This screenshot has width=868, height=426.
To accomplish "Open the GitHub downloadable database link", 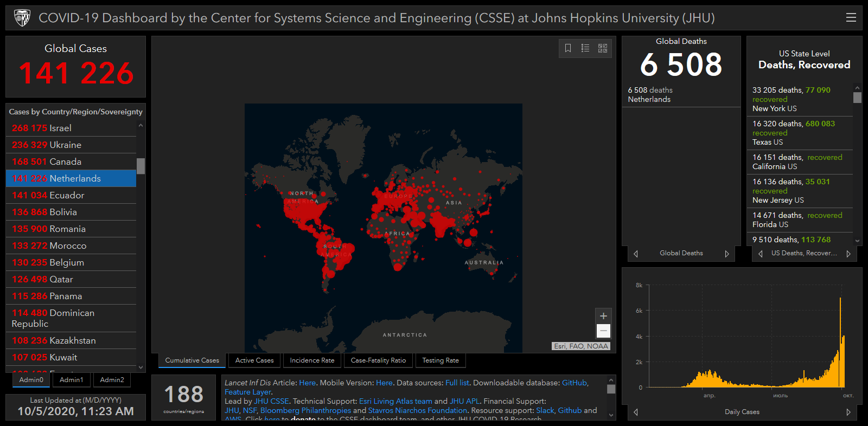I will [x=575, y=383].
